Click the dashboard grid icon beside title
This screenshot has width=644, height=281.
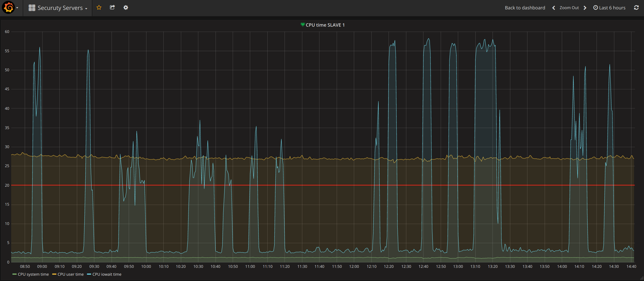pos(32,8)
